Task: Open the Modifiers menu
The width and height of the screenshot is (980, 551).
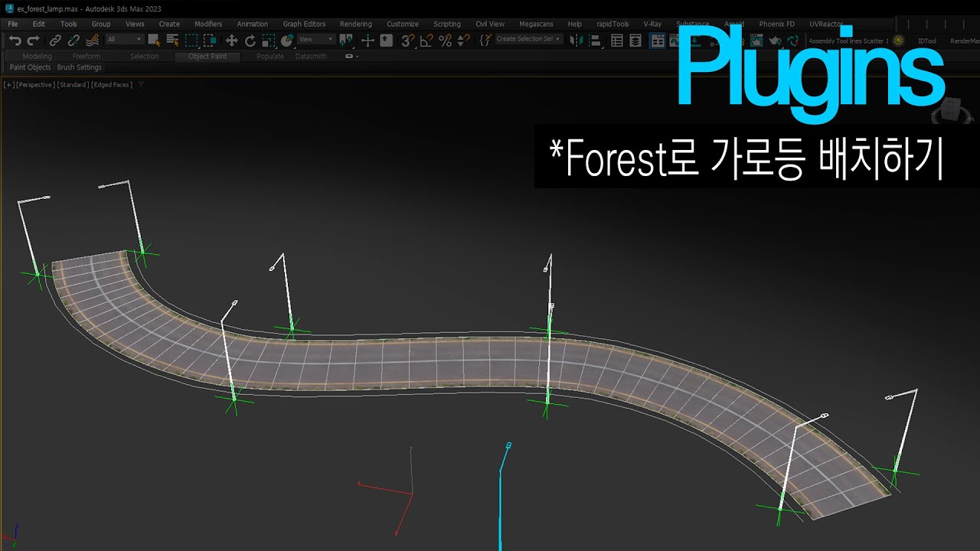Action: [208, 24]
